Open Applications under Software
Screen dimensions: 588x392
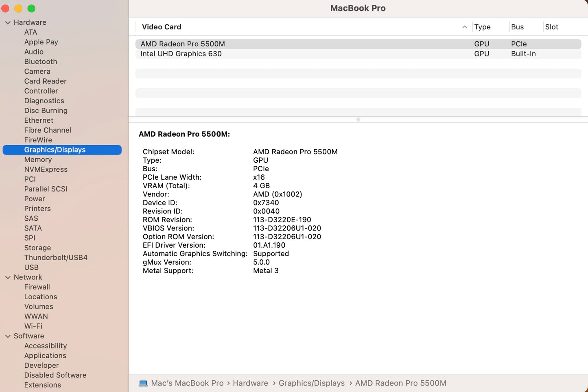45,355
